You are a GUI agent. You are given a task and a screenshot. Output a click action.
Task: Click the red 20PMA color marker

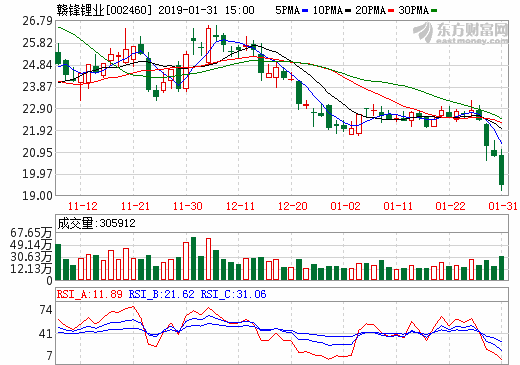(x=391, y=11)
